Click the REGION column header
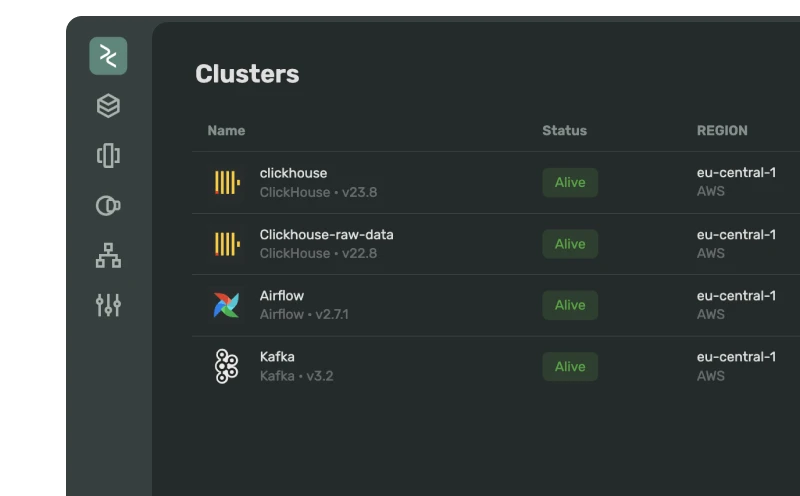 tap(722, 131)
